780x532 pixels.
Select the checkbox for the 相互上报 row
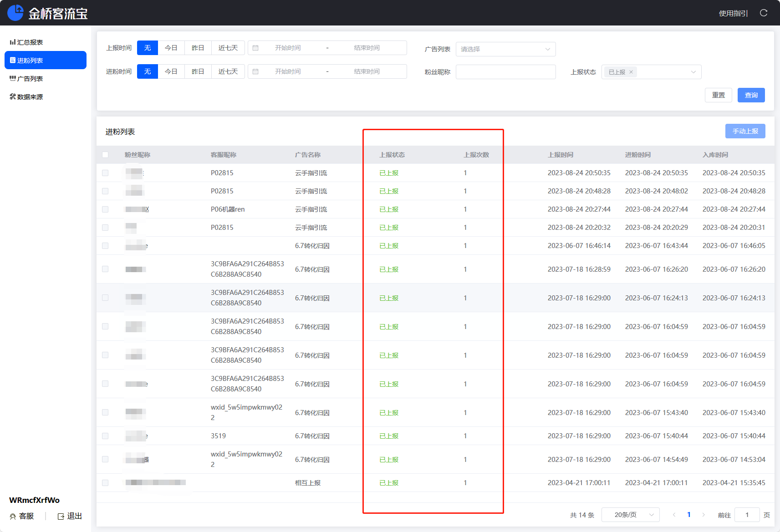(105, 483)
